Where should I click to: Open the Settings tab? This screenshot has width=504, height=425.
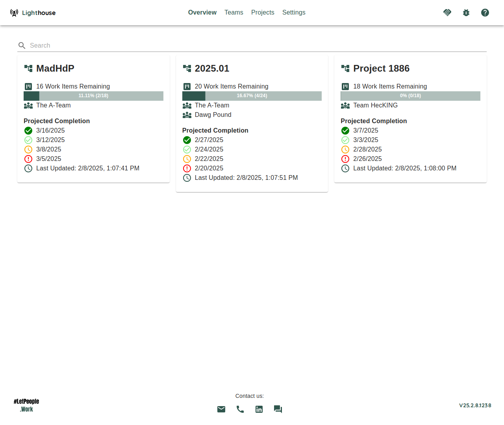tap(294, 13)
